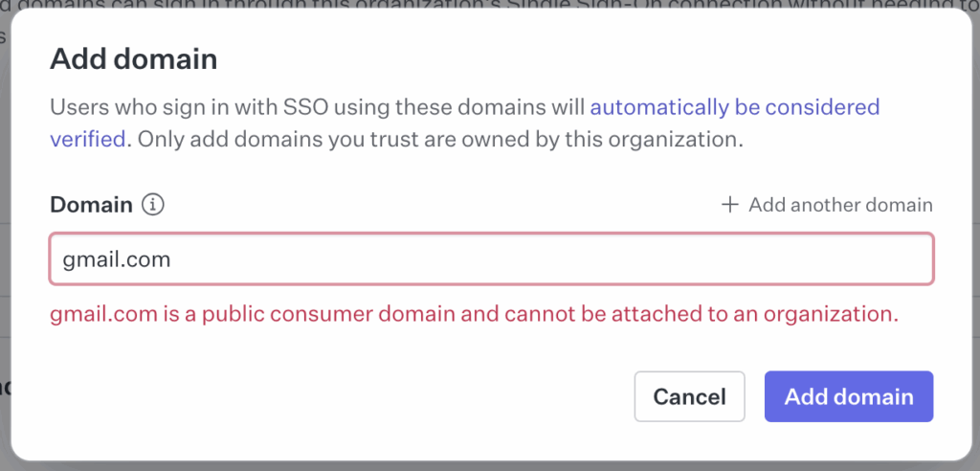
Task: Click the dimmed backdrop left of the dialog
Action: point(5,250)
